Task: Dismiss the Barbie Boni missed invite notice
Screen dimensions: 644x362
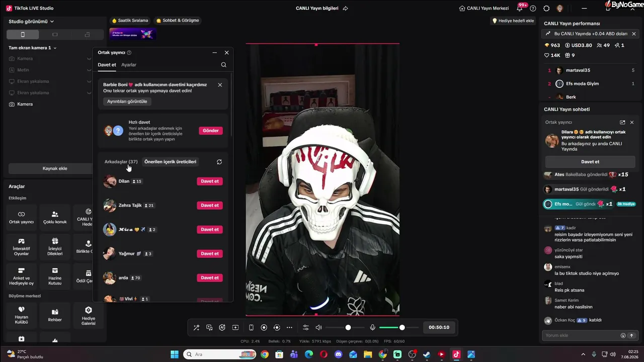Action: pyautogui.click(x=220, y=85)
